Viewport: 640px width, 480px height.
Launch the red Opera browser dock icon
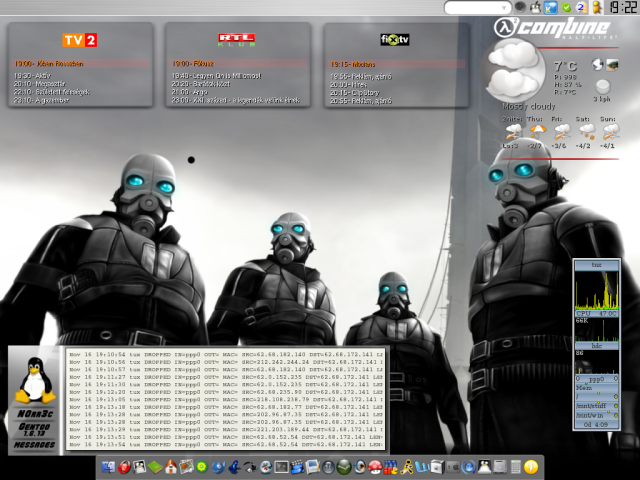124,467
